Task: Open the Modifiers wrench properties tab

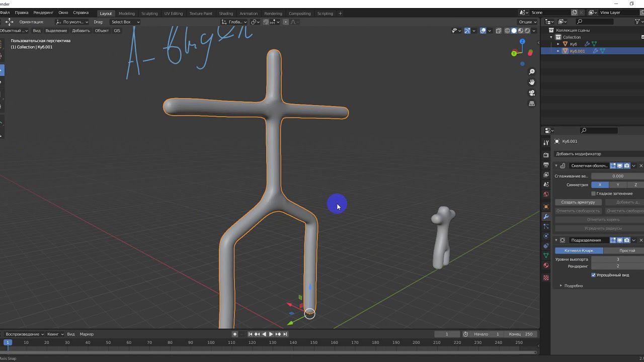Action: [x=546, y=216]
